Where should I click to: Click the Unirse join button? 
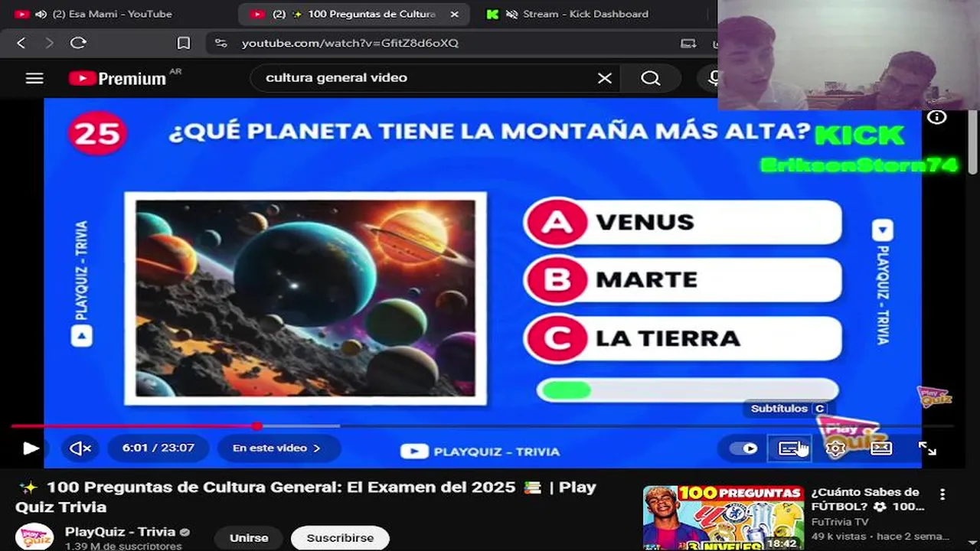point(249,538)
